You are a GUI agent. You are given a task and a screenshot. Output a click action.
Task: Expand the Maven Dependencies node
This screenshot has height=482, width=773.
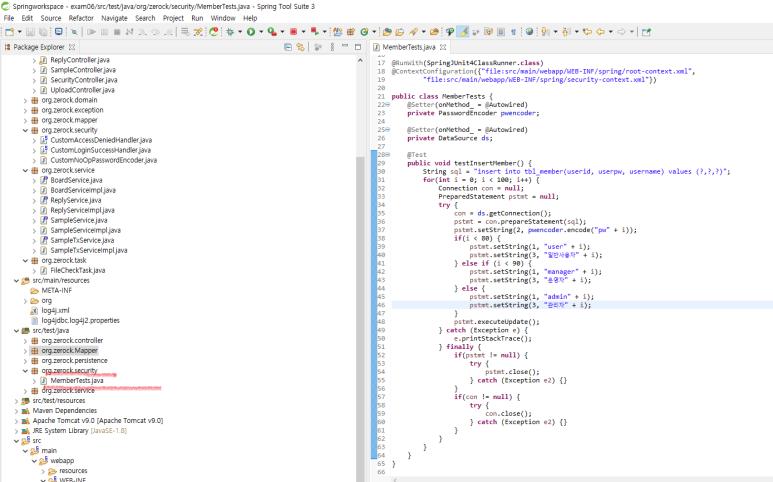(16, 411)
